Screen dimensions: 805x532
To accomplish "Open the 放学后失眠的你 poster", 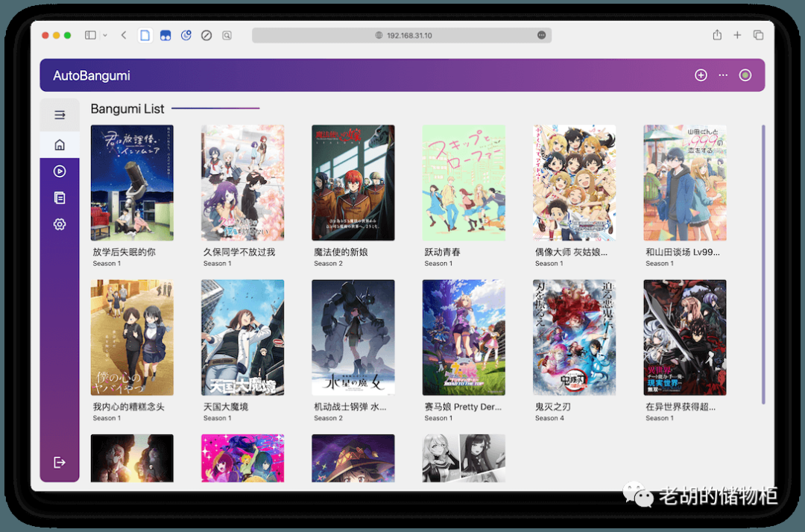I will tap(132, 183).
